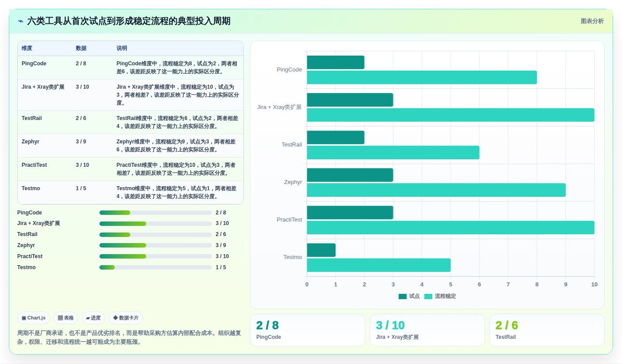Toggle the 试点 legend swatch

click(x=402, y=296)
